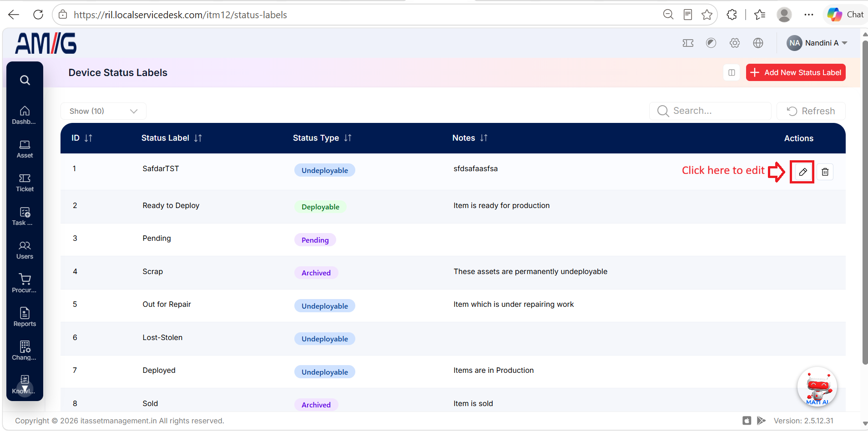This screenshot has width=868, height=432.
Task: Click the compass icon in the top header
Action: tap(711, 43)
